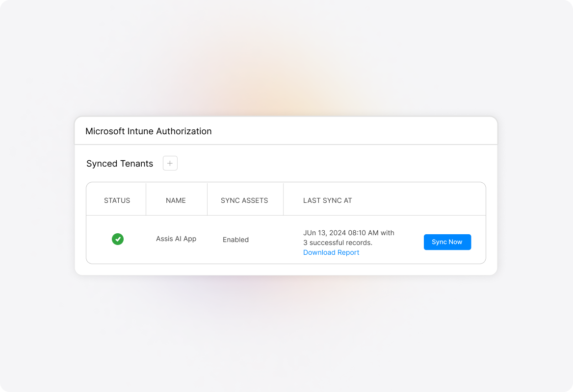573x392 pixels.
Task: Click the SYNC ASSETS column header
Action: coord(244,200)
